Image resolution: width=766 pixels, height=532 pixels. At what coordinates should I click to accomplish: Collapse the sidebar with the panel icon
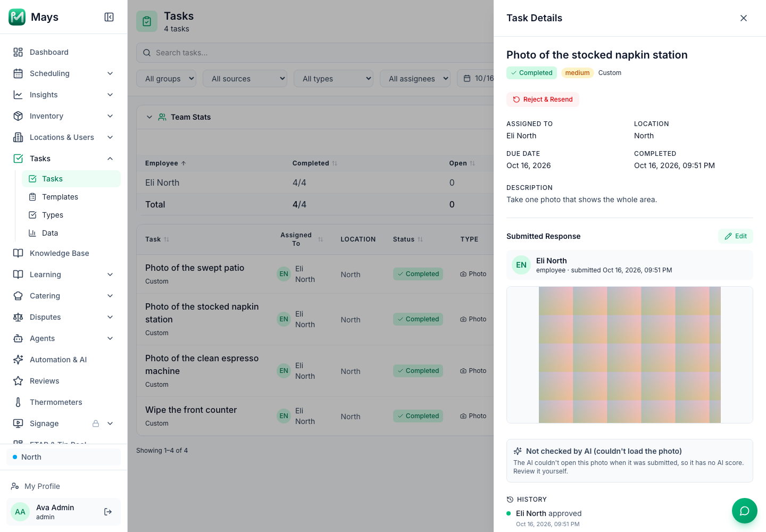109,17
